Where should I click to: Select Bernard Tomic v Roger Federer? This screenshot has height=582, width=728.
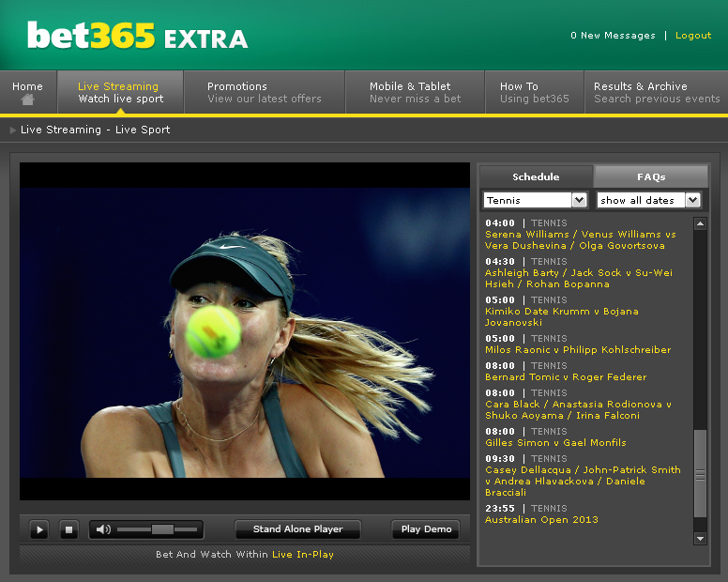[566, 376]
